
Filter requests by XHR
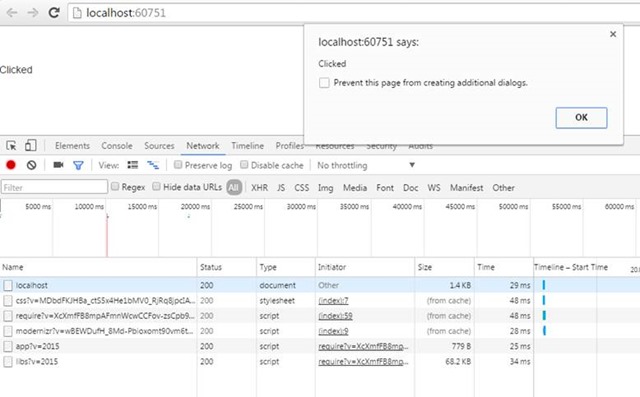point(260,188)
